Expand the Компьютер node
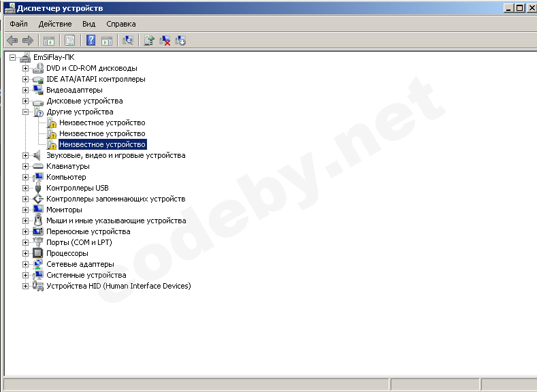This screenshot has width=537, height=392. coord(25,178)
